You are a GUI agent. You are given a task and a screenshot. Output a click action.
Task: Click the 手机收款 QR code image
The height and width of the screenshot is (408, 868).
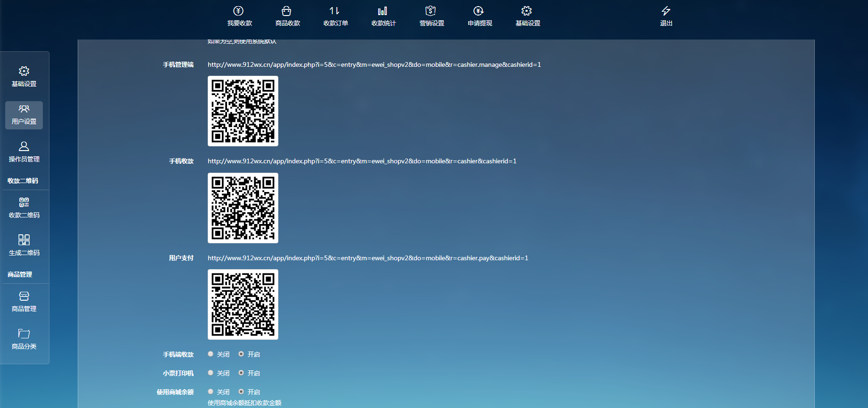point(243,208)
